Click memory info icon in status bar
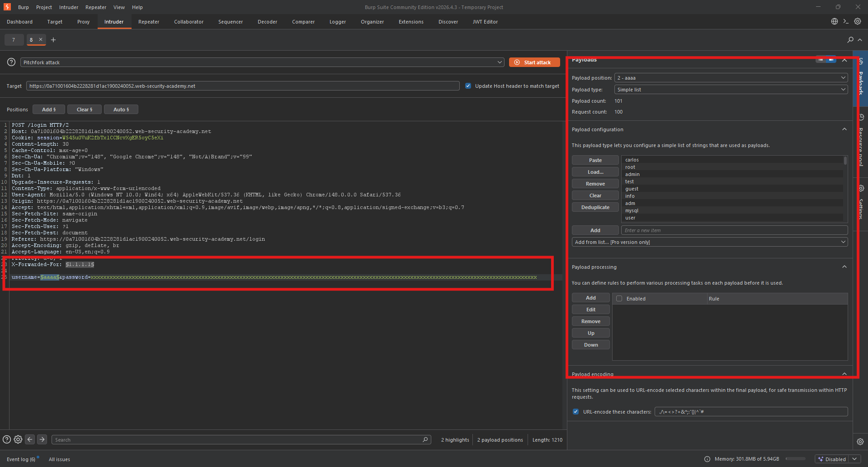 click(707, 459)
